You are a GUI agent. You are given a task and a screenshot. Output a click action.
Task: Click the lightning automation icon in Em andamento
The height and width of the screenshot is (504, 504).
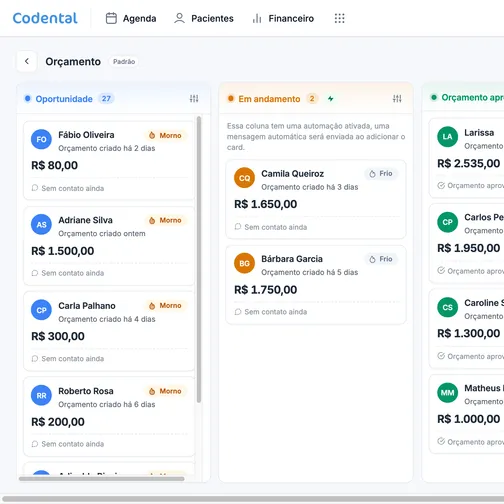click(330, 99)
